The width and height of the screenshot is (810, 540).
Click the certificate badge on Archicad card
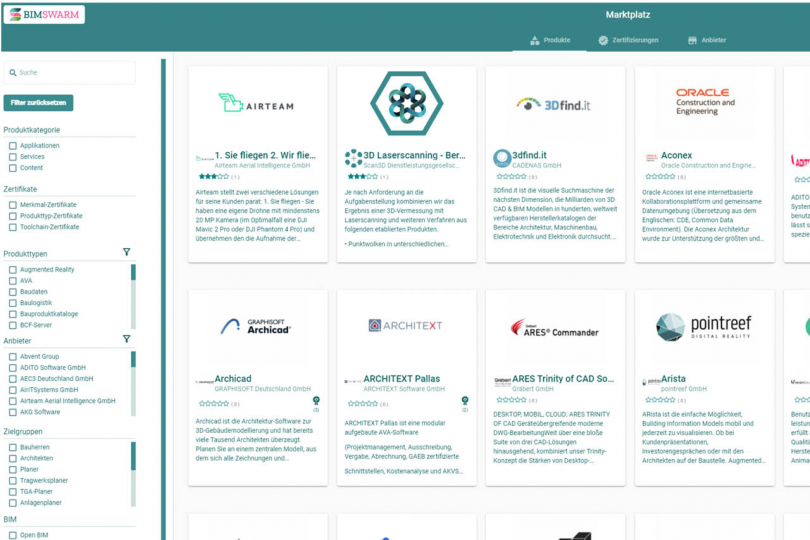coord(316,400)
